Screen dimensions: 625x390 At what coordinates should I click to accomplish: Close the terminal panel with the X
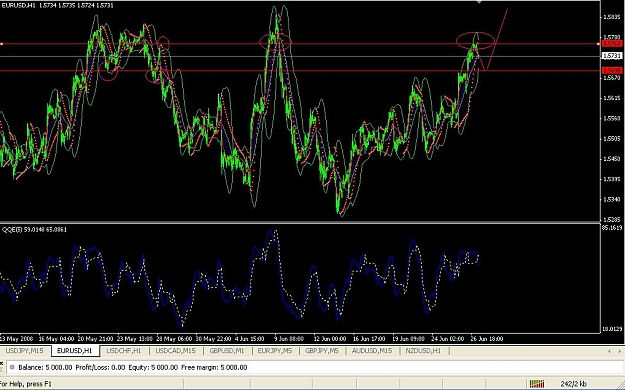point(2,364)
